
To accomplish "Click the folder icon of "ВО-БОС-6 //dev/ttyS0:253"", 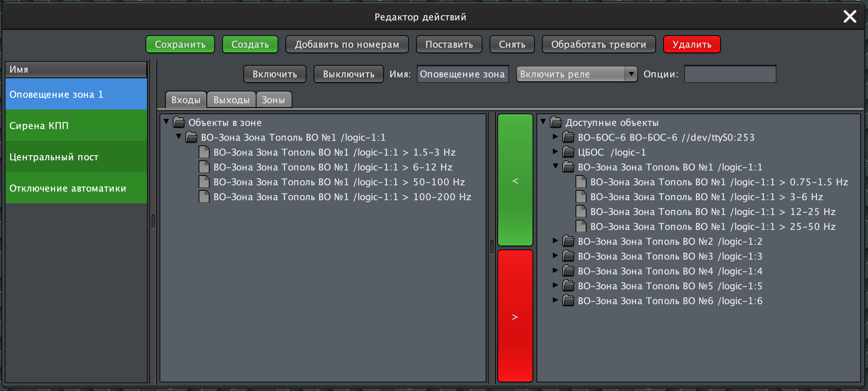I will (568, 137).
